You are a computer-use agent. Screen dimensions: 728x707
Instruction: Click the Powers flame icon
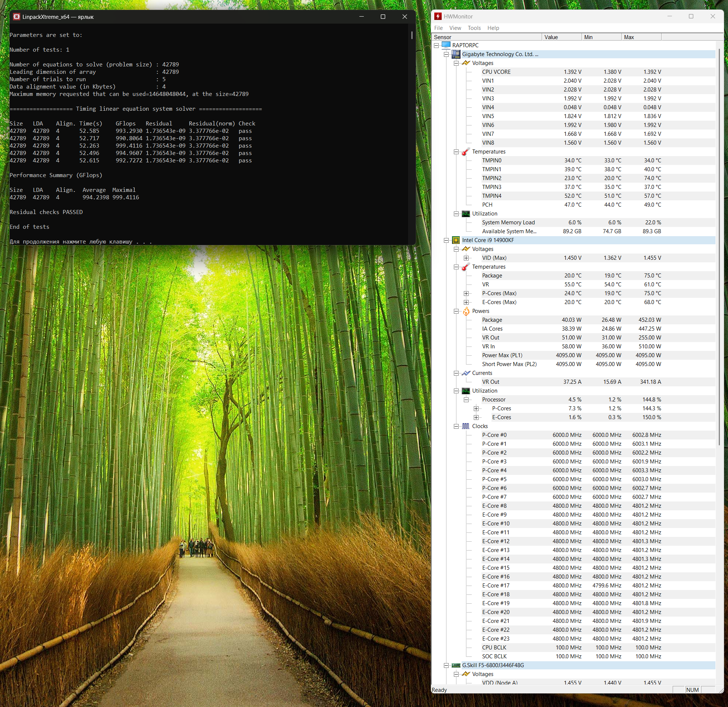pos(466,311)
